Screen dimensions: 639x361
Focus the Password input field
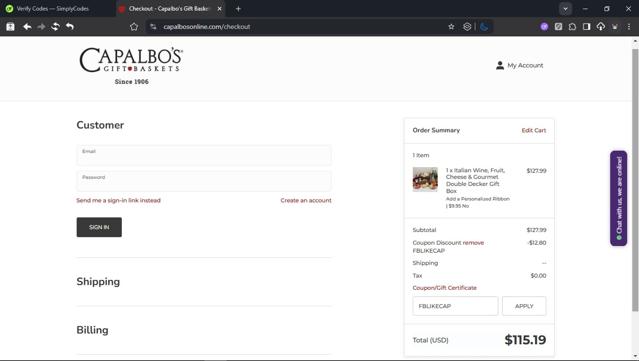tap(204, 181)
